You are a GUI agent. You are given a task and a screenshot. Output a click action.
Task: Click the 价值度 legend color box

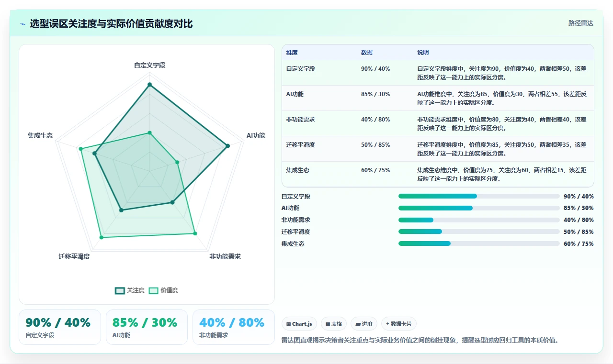pyautogui.click(x=153, y=290)
